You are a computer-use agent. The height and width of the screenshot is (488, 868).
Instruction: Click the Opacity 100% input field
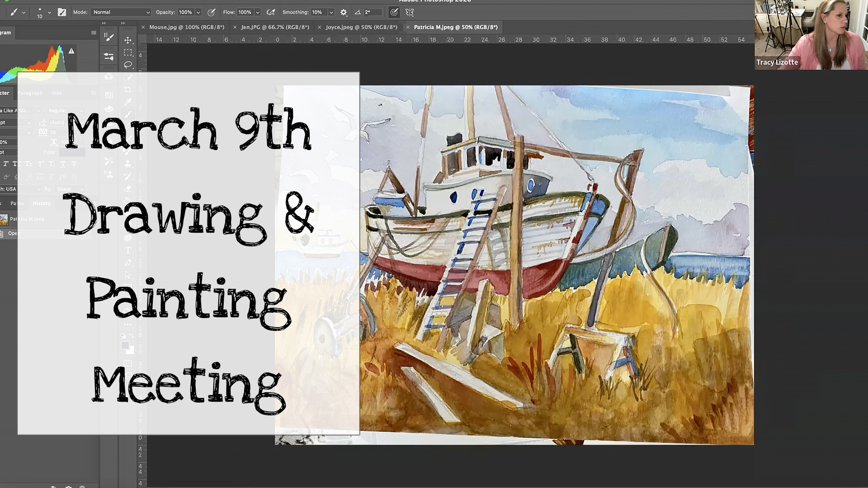[x=185, y=12]
